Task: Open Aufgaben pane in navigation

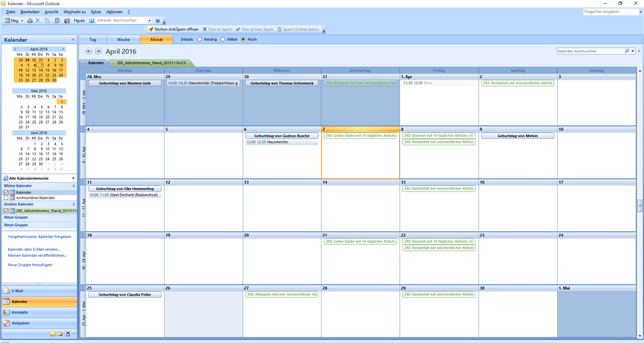Action: click(x=39, y=323)
